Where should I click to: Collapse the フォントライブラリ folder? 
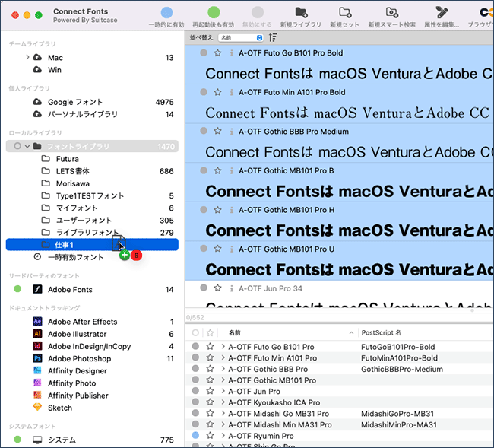click(27, 146)
